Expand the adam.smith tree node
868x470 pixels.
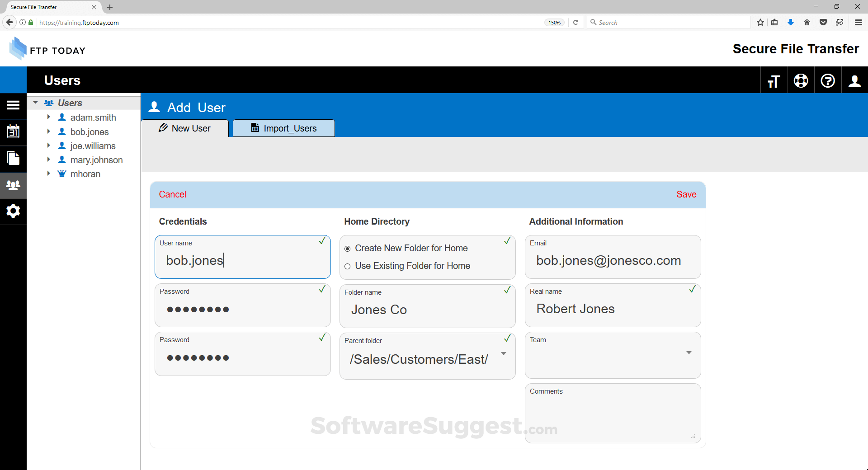click(x=48, y=117)
